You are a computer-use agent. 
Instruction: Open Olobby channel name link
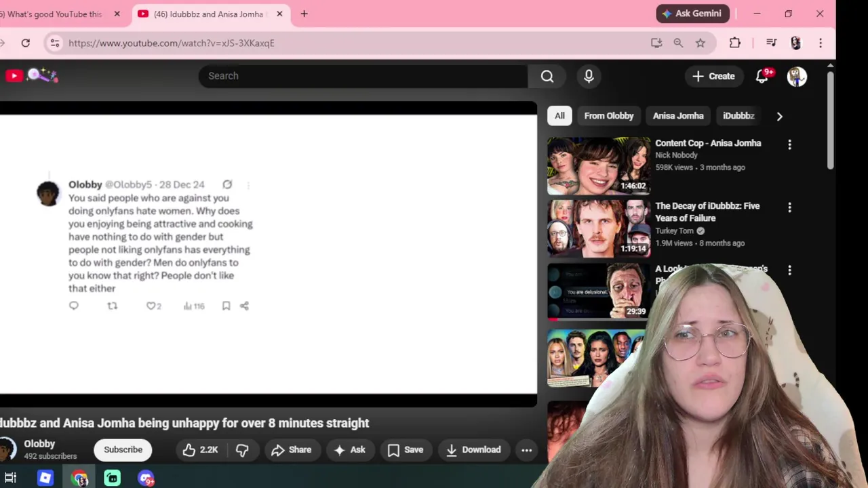(x=39, y=444)
